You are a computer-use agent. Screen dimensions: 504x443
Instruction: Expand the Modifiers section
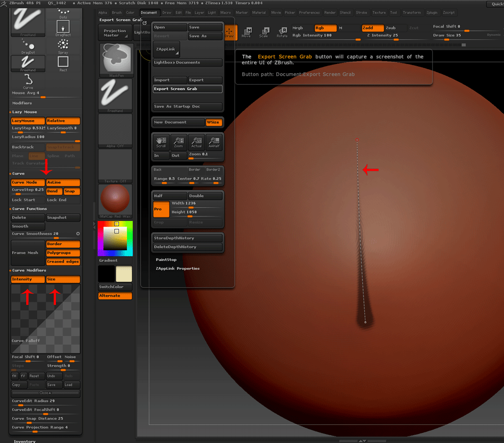(22, 103)
